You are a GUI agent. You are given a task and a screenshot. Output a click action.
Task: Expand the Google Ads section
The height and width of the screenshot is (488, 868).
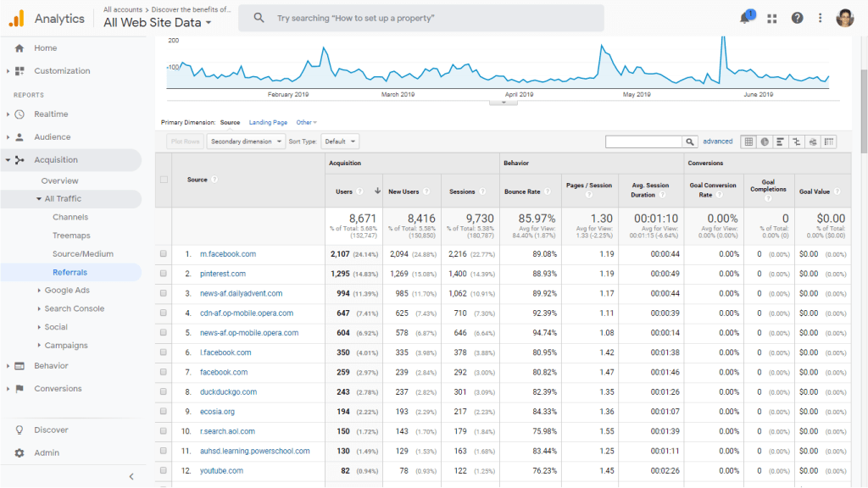pyautogui.click(x=39, y=291)
